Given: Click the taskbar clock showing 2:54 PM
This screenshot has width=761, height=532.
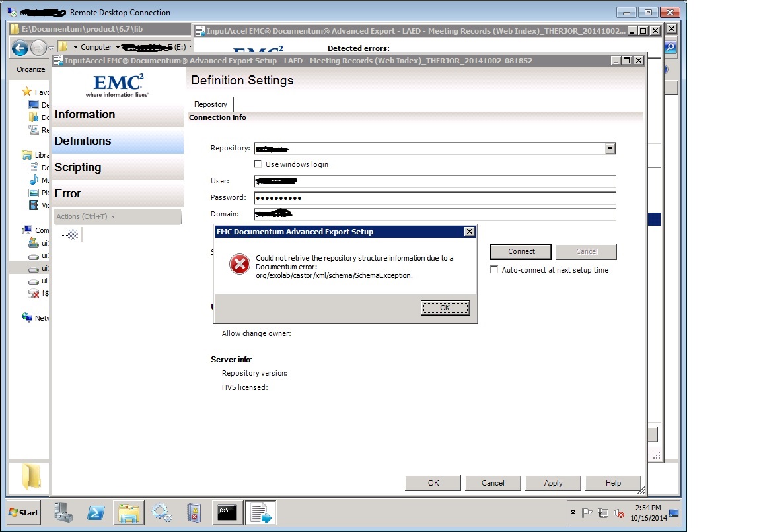Looking at the screenshot, I should pos(649,513).
